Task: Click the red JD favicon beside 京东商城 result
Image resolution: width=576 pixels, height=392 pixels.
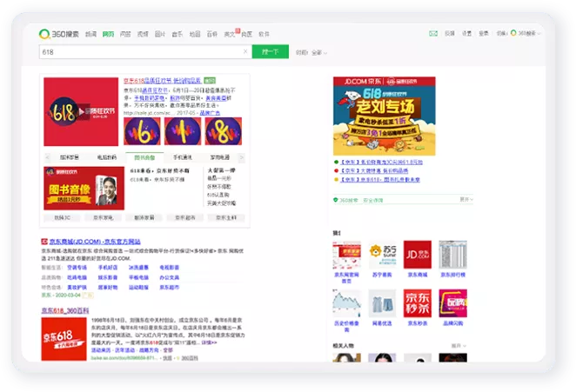Action: click(44, 241)
